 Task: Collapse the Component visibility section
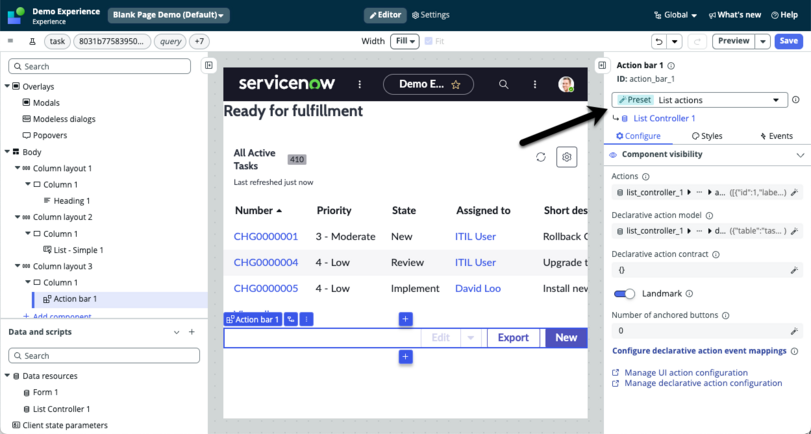800,155
